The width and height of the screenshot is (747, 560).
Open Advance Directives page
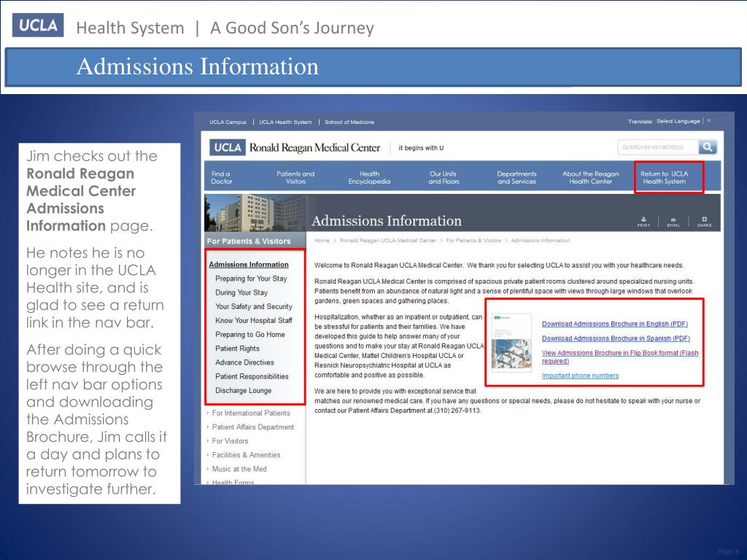coord(244,362)
